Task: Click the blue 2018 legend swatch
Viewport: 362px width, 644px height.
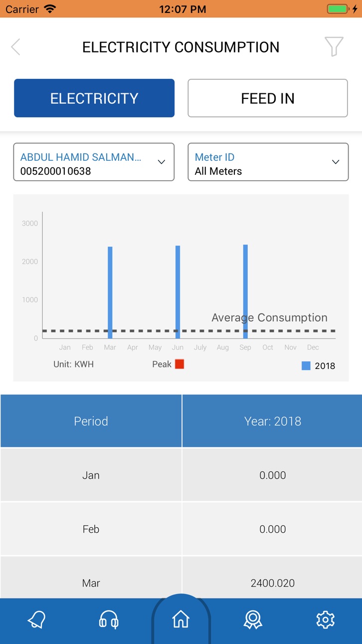Action: tap(306, 366)
